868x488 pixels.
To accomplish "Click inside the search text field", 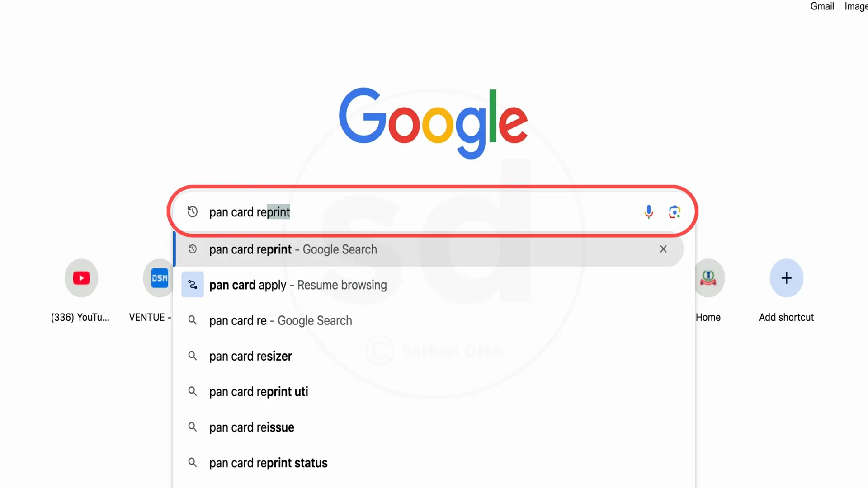I will tap(420, 211).
